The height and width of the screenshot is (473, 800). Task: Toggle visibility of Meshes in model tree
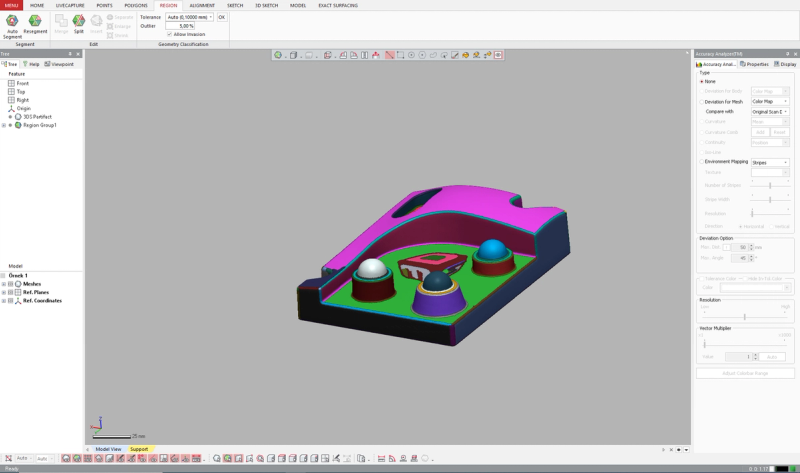pos(10,284)
